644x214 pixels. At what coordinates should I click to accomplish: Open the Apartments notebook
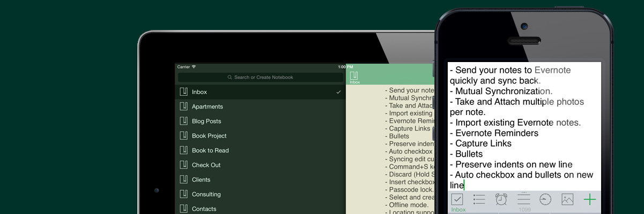pos(261,106)
